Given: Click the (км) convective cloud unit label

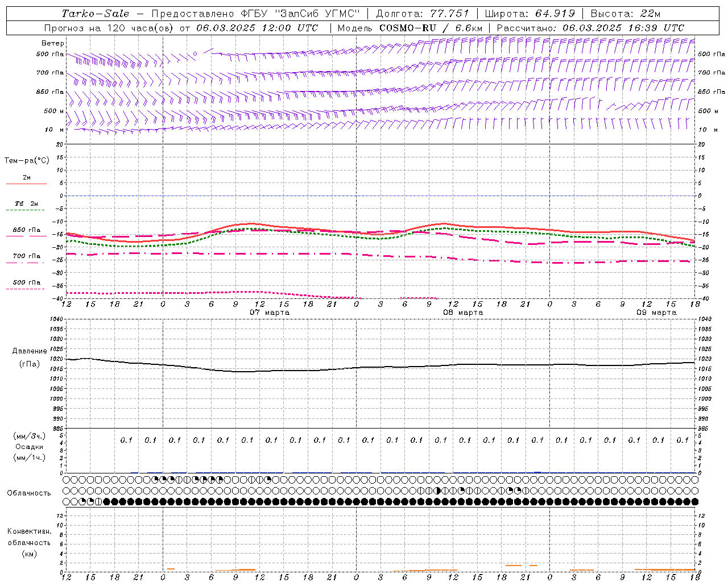Looking at the screenshot, I should tap(29, 554).
